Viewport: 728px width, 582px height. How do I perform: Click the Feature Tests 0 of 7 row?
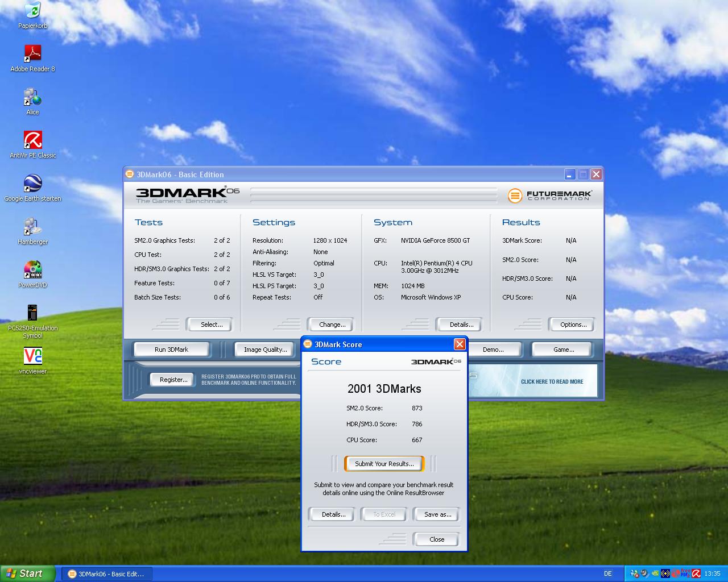[182, 283]
